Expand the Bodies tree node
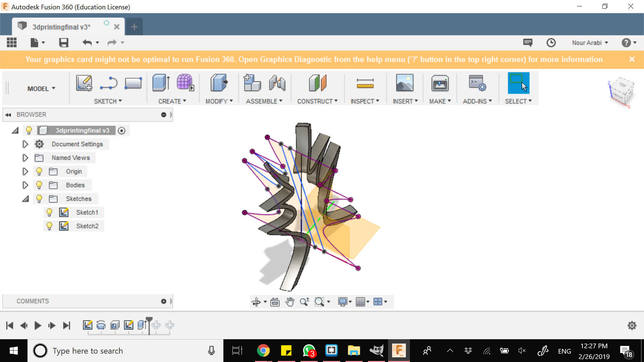 [25, 185]
